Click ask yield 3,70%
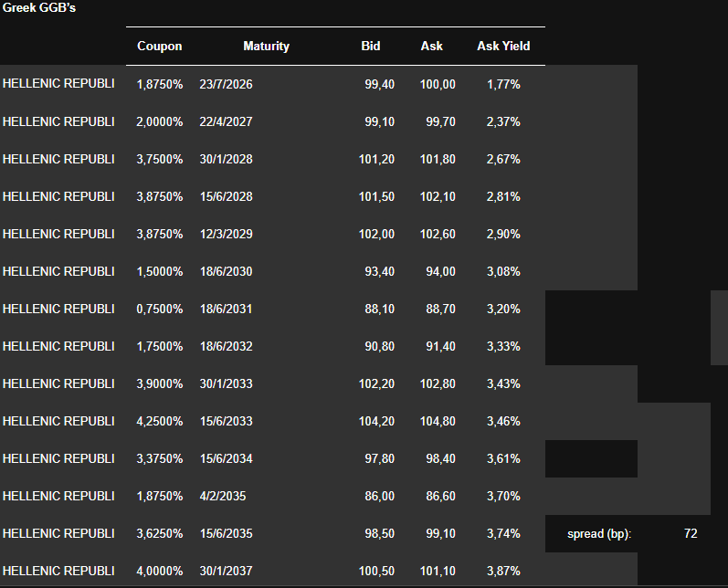 coord(503,496)
